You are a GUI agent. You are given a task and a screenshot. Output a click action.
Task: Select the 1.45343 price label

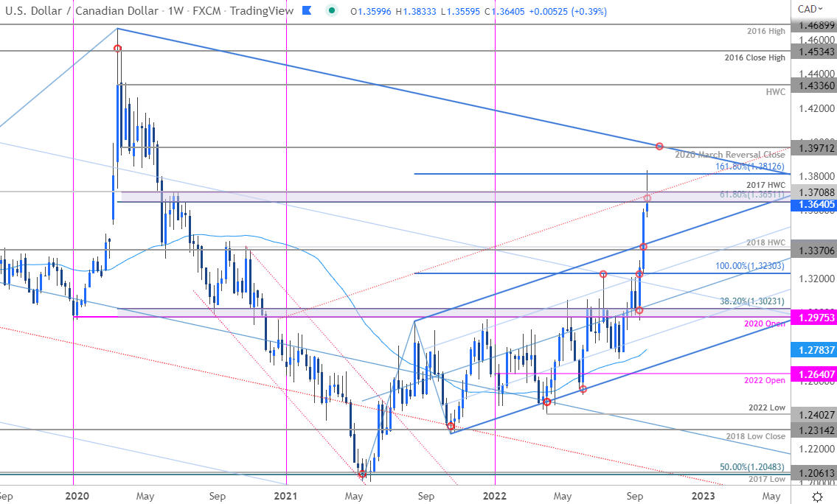coord(813,51)
